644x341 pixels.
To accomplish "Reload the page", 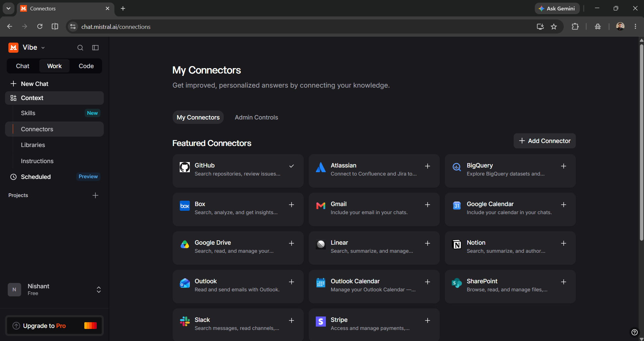I will (40, 27).
